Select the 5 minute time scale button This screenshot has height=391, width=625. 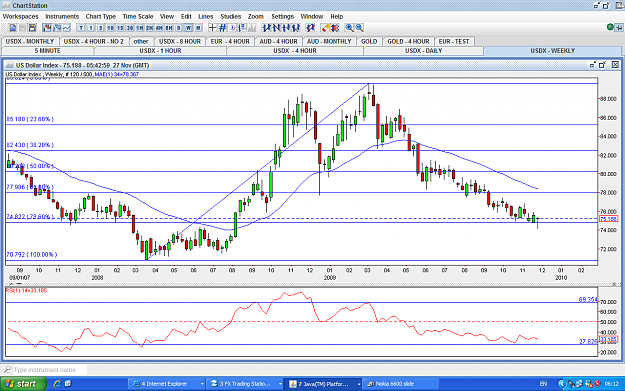pyautogui.click(x=100, y=28)
